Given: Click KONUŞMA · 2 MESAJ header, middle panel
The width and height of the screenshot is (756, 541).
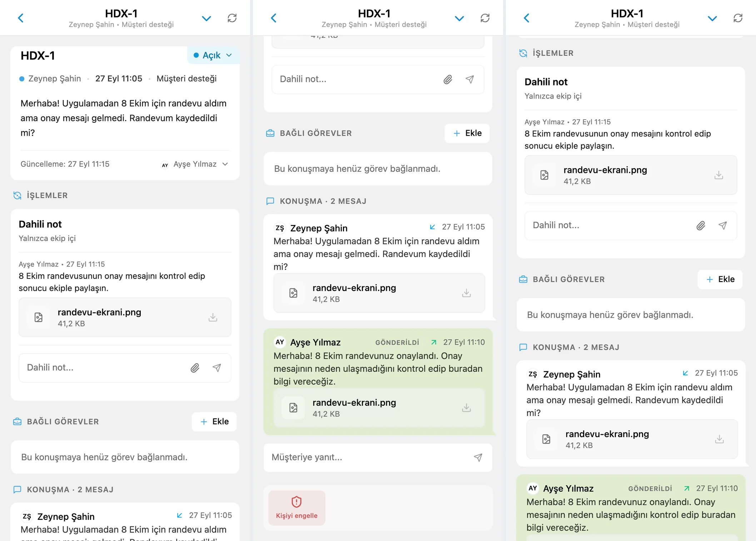Looking at the screenshot, I should (323, 201).
